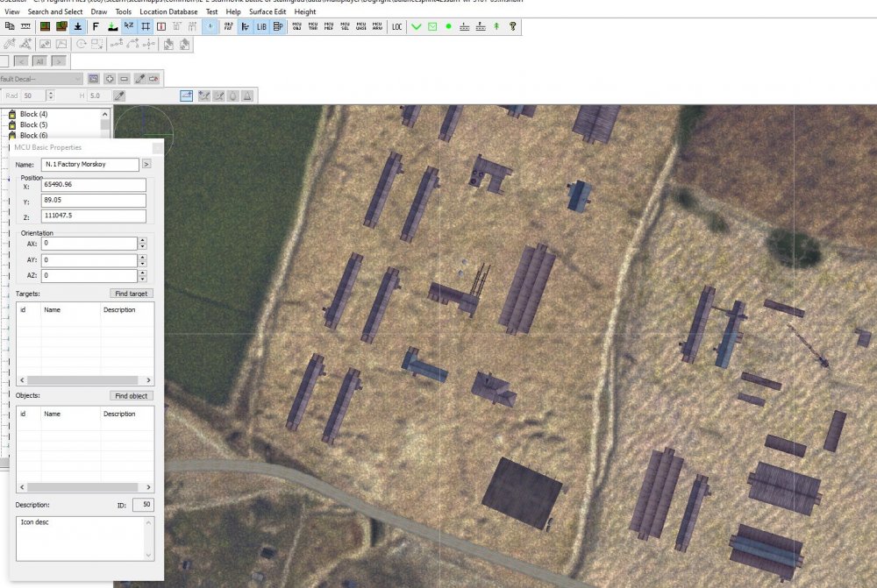Image resolution: width=877 pixels, height=588 pixels.
Task: Click the question mark help icon
Action: [x=513, y=27]
